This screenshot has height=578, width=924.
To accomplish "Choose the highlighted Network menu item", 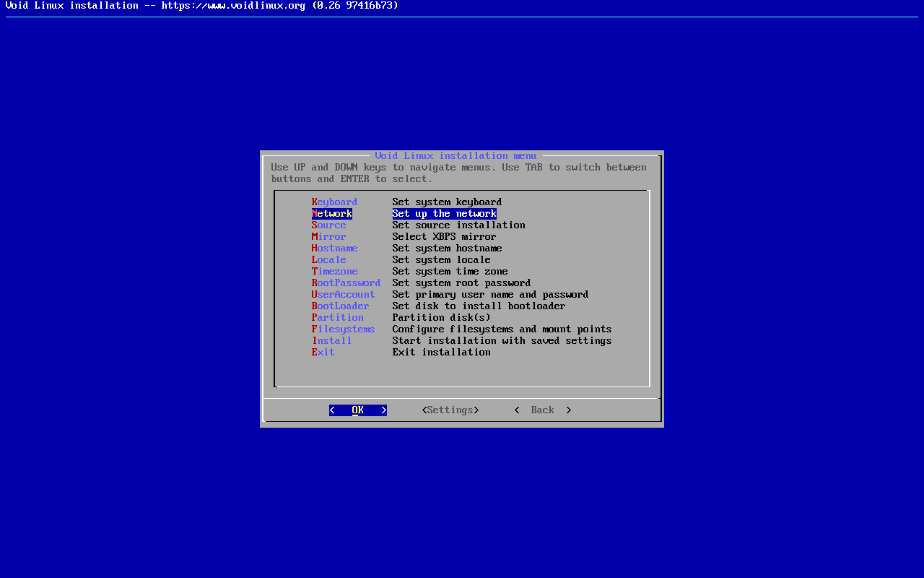I will pos(332,214).
